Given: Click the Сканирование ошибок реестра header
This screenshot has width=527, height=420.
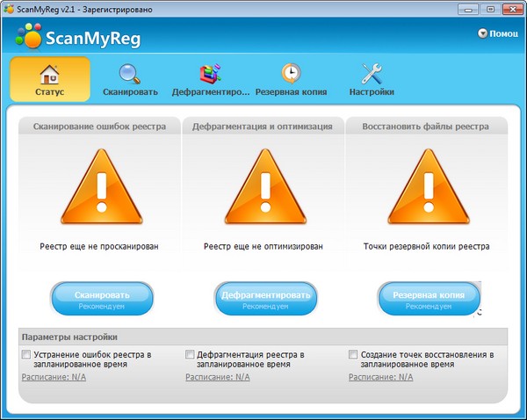Looking at the screenshot, I should coord(99,127).
